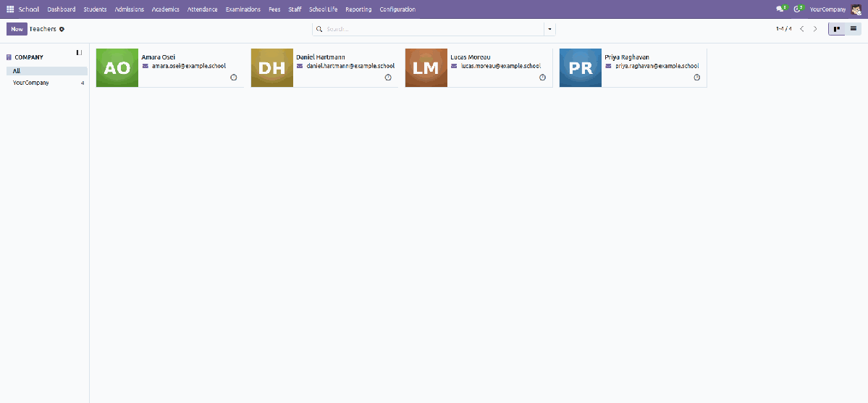This screenshot has width=868, height=403.
Task: Open activity clock on Amara Osei card
Action: pyautogui.click(x=234, y=78)
